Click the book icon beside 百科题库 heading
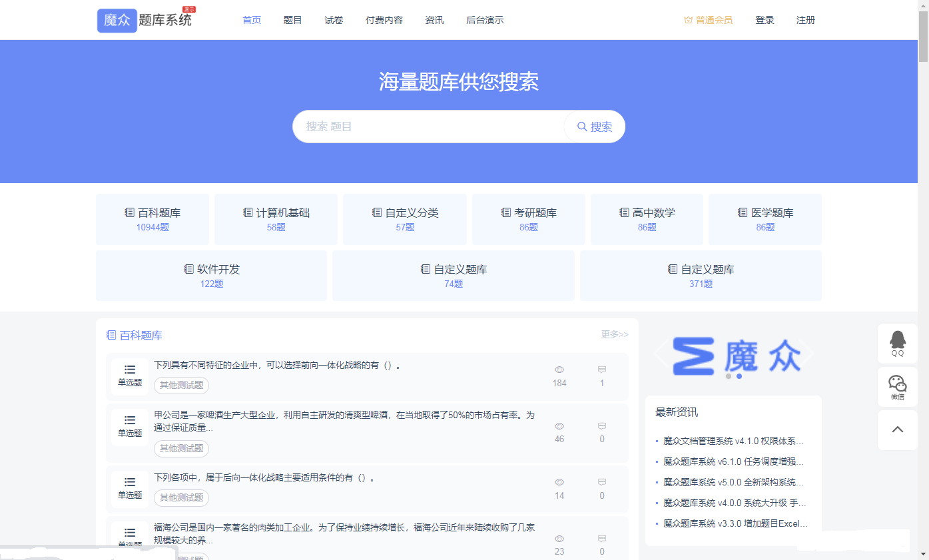This screenshot has width=929, height=560. point(111,334)
